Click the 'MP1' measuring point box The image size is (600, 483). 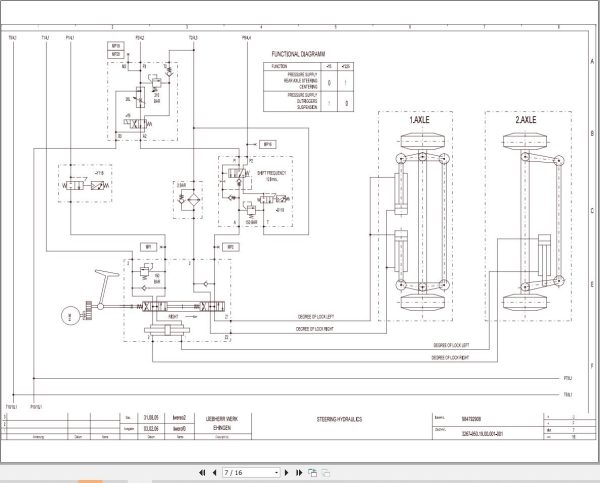tap(148, 247)
